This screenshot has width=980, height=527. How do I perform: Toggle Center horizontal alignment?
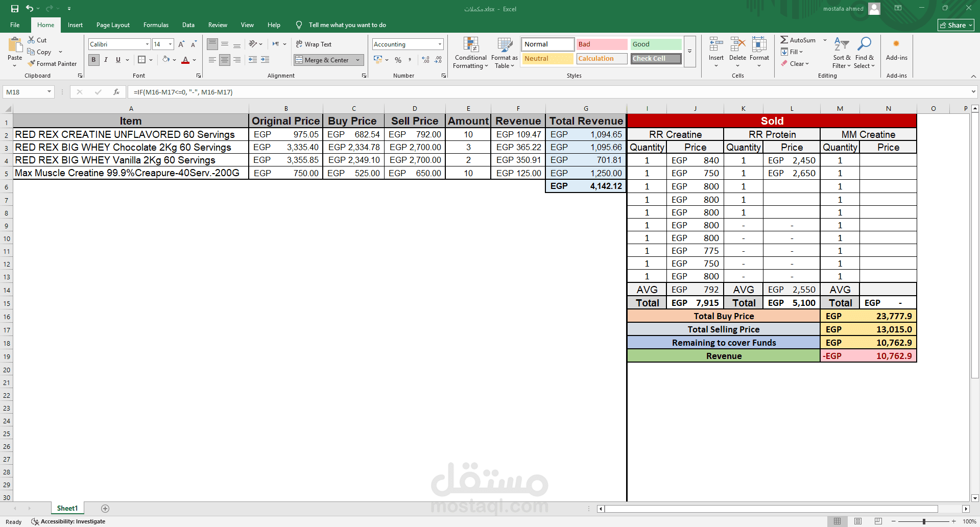click(225, 60)
